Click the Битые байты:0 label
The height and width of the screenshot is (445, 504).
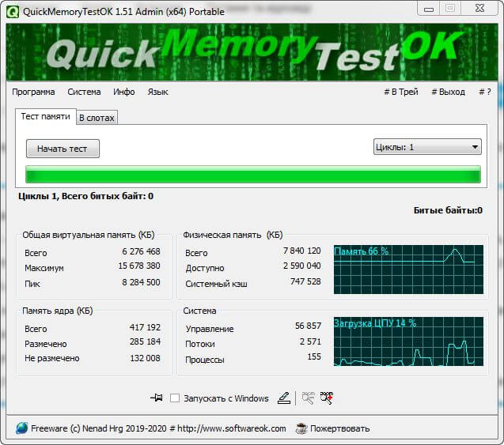448,210
